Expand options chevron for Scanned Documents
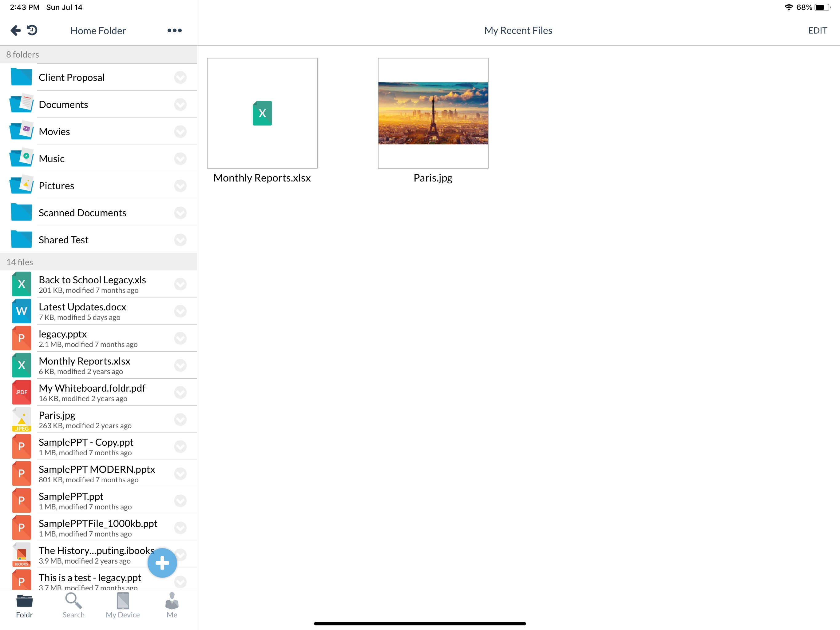This screenshot has height=630, width=840. [180, 212]
